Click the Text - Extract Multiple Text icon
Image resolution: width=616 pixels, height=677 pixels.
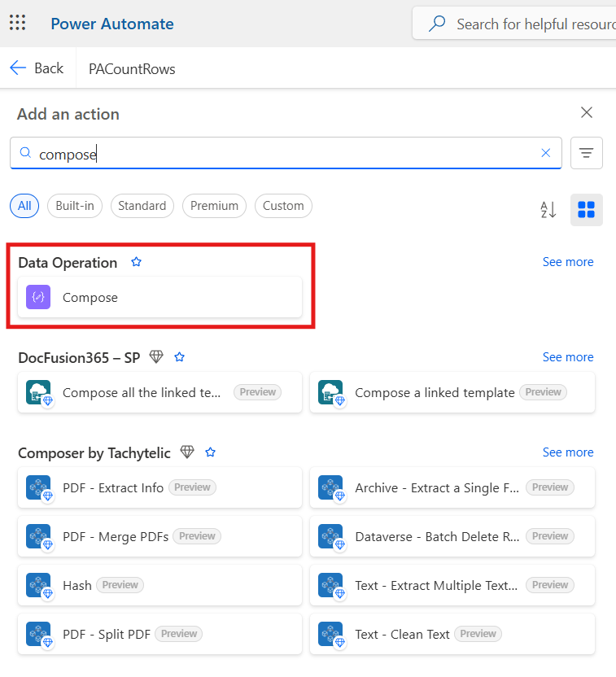pos(331,586)
